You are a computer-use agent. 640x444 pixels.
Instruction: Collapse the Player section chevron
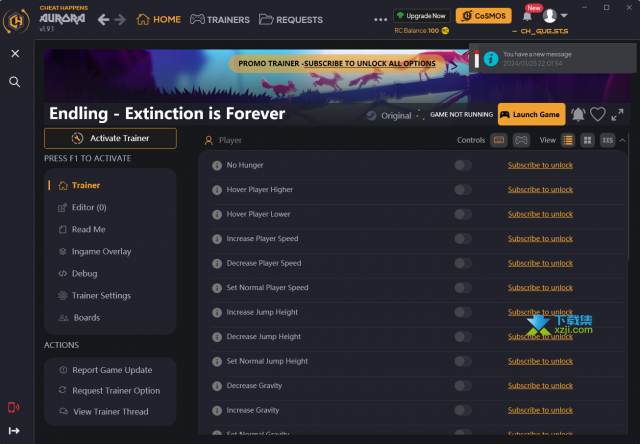pyautogui.click(x=622, y=140)
